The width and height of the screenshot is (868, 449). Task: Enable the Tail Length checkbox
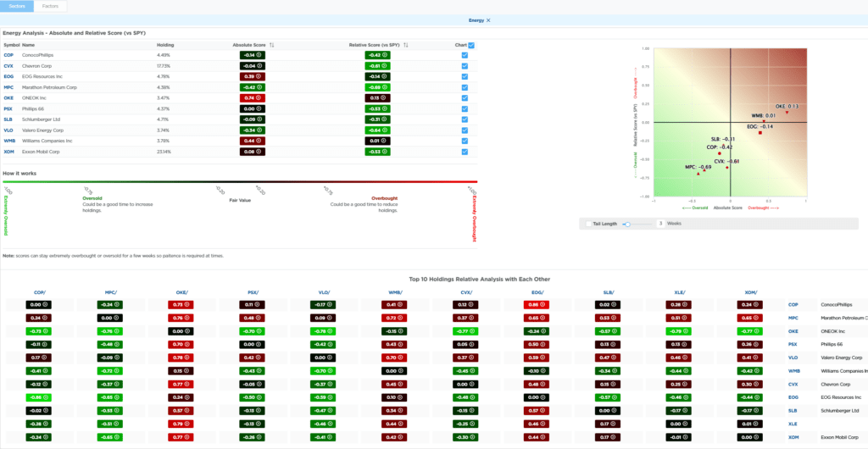(x=588, y=224)
